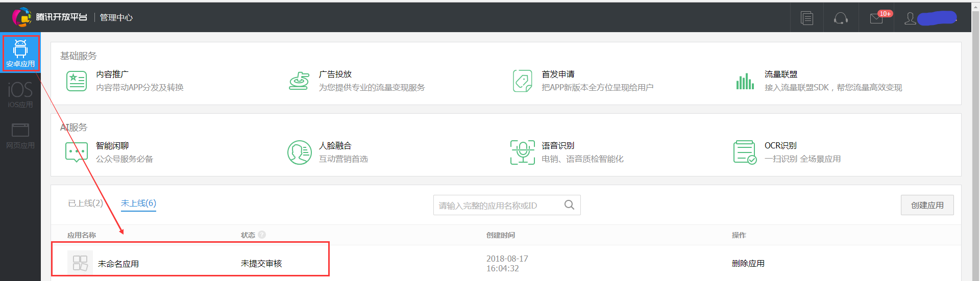Click the 未提交审核 status text

click(x=261, y=264)
